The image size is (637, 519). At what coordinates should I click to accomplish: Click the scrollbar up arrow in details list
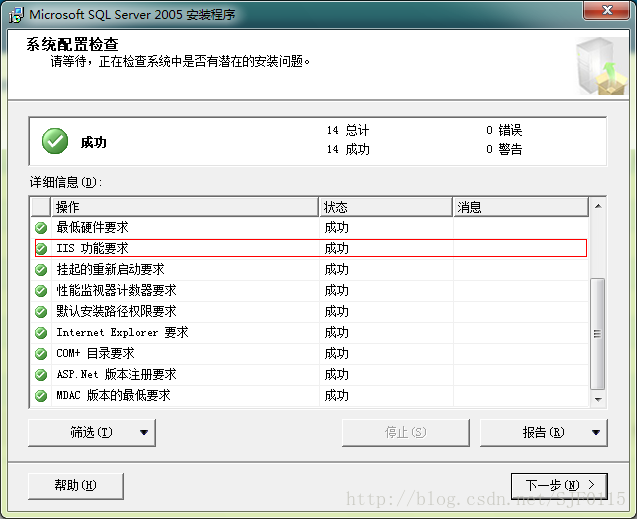pyautogui.click(x=598, y=206)
